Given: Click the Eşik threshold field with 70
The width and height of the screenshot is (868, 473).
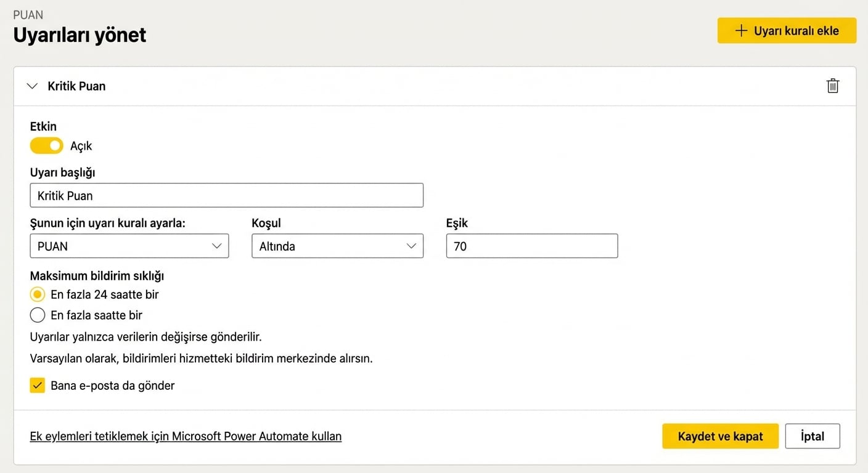Looking at the screenshot, I should [x=531, y=246].
